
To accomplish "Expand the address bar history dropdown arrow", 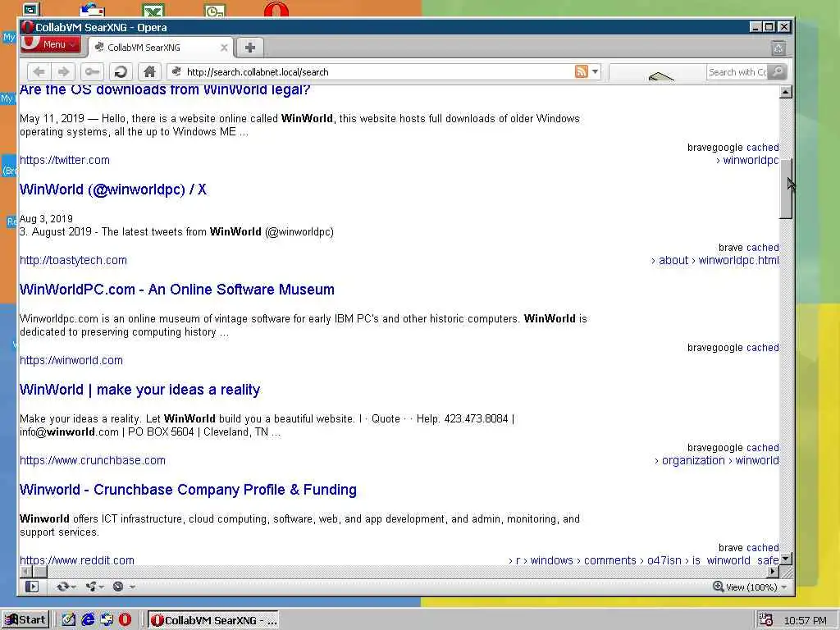I will point(595,72).
